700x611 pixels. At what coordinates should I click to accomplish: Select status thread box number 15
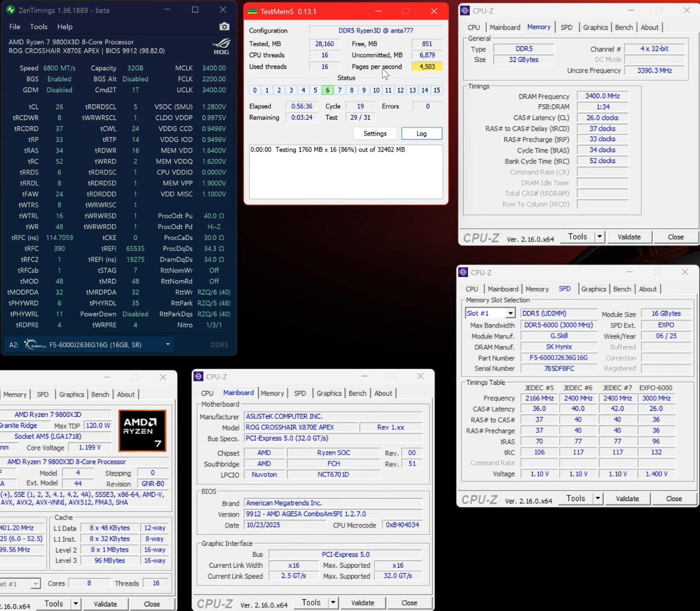pos(437,90)
